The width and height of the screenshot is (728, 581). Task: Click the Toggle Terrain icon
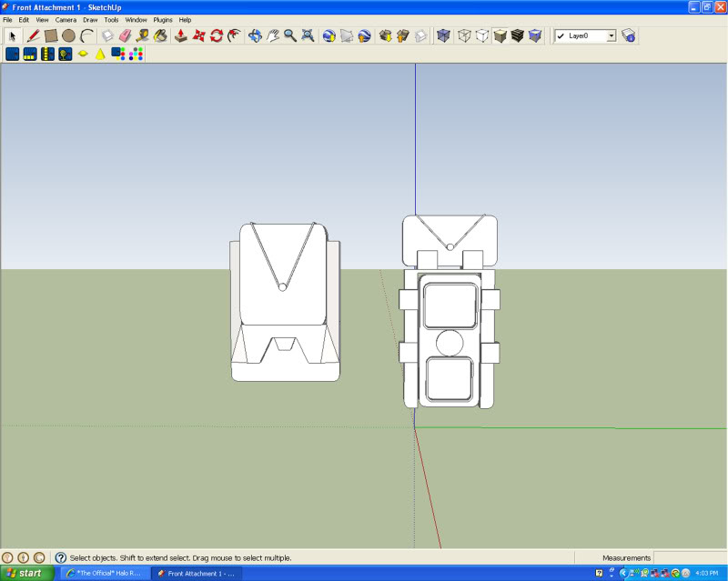347,35
